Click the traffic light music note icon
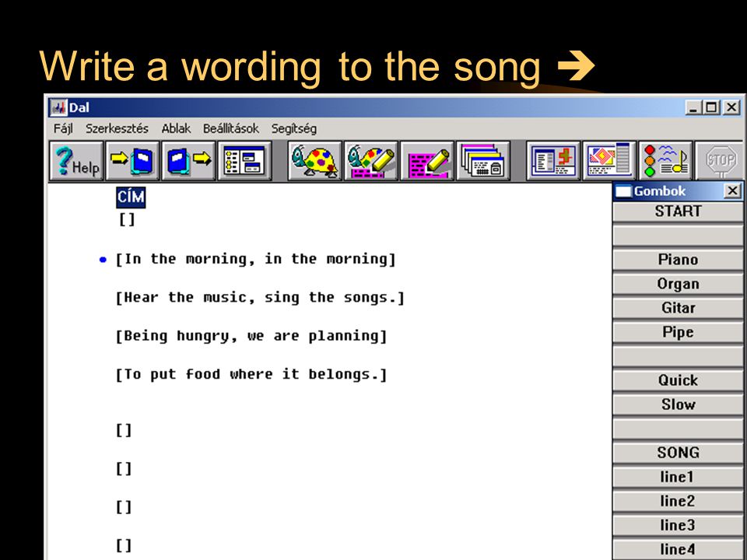 tap(665, 161)
